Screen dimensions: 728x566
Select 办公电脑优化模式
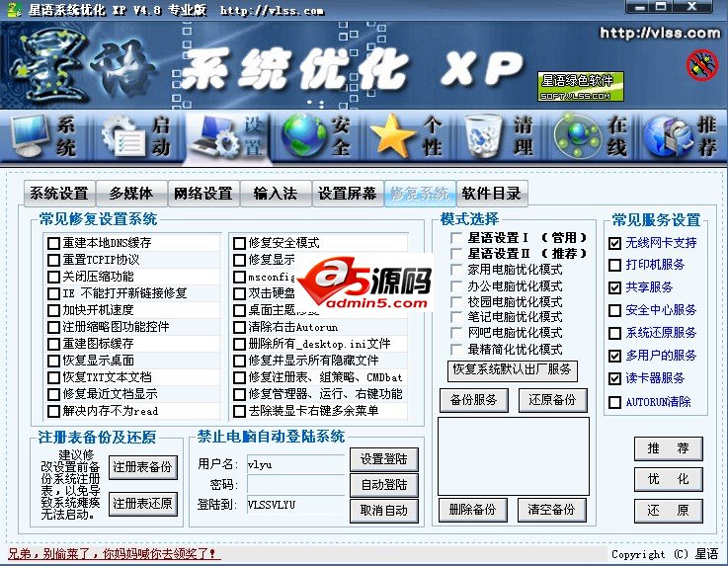click(x=456, y=286)
